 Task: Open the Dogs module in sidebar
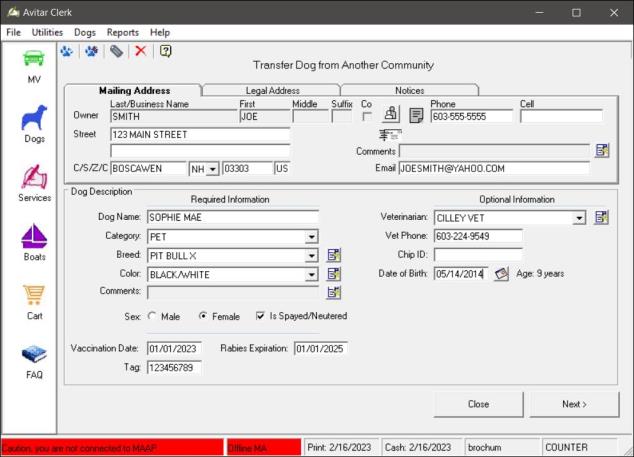(34, 124)
